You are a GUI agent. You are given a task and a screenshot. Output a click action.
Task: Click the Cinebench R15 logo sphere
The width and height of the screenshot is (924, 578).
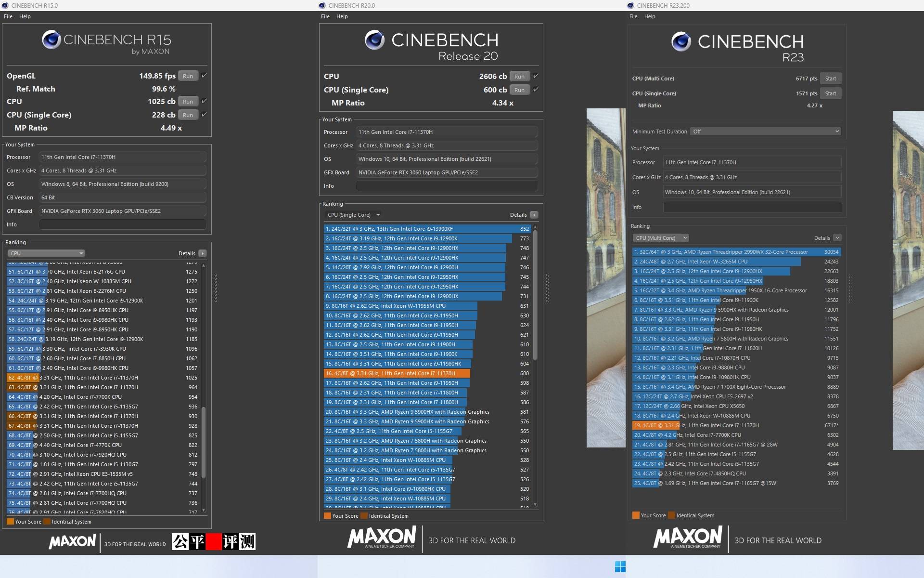[x=51, y=39]
